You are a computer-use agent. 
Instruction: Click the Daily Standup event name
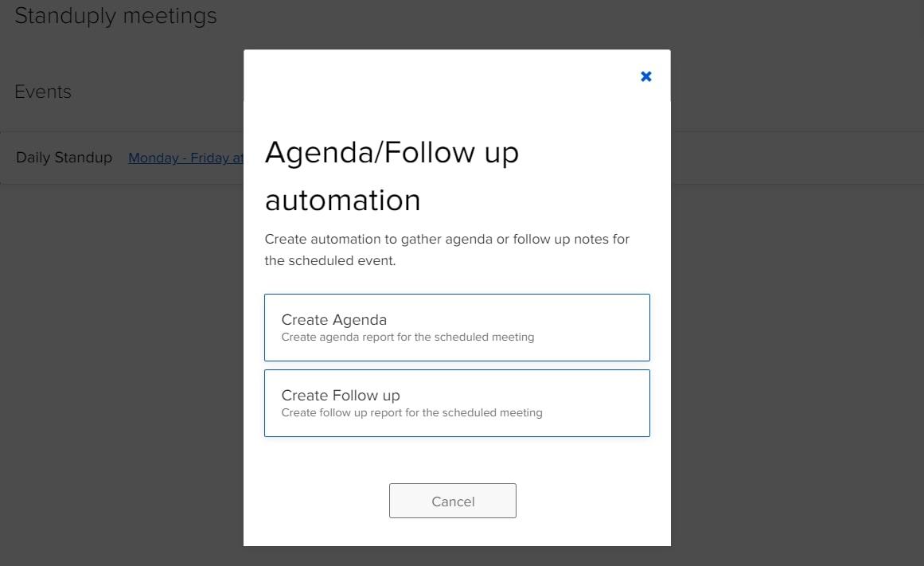64,158
